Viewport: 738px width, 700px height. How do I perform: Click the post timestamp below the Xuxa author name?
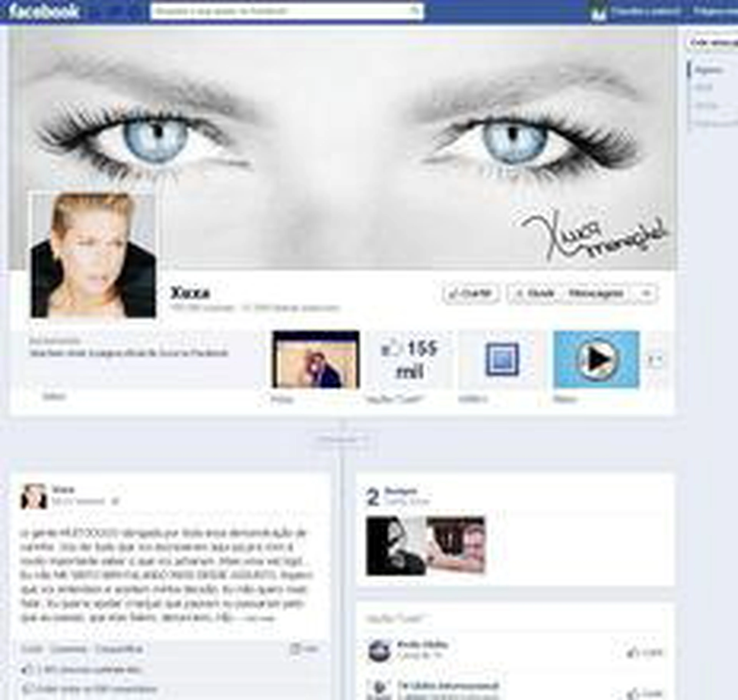[78, 501]
